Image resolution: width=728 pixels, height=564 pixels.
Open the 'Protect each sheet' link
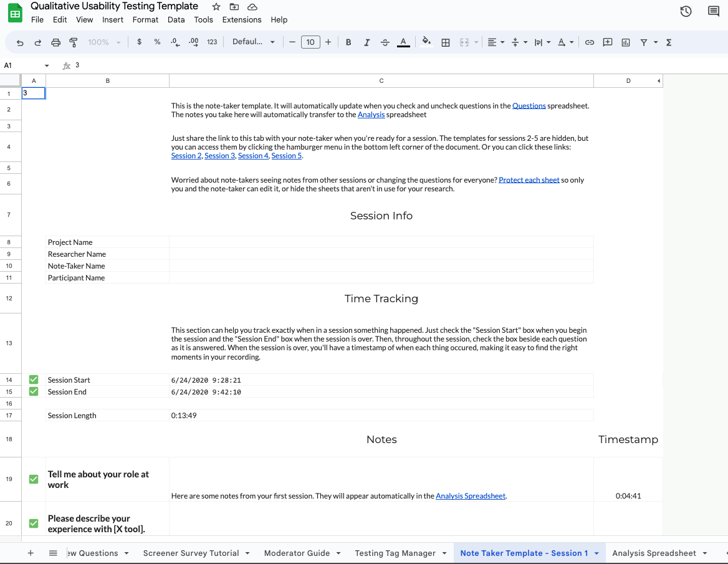529,179
